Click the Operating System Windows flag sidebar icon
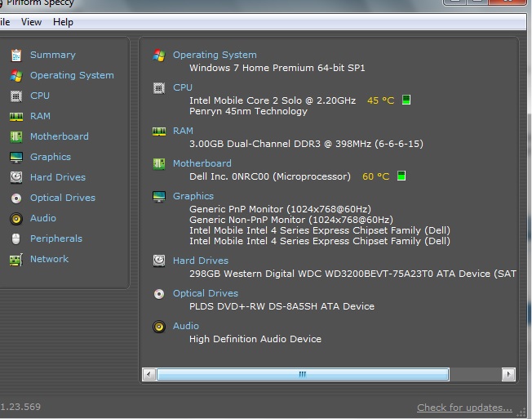 pos(16,75)
